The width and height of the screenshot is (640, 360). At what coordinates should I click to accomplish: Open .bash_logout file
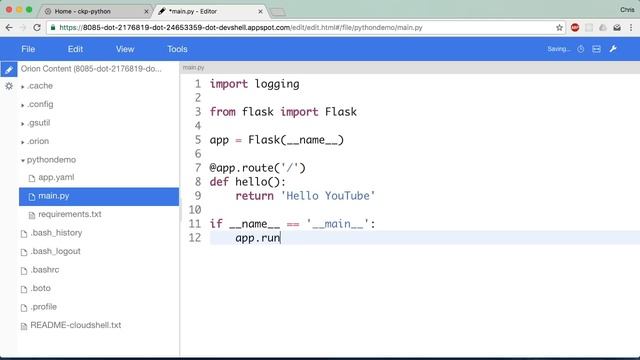(x=56, y=251)
